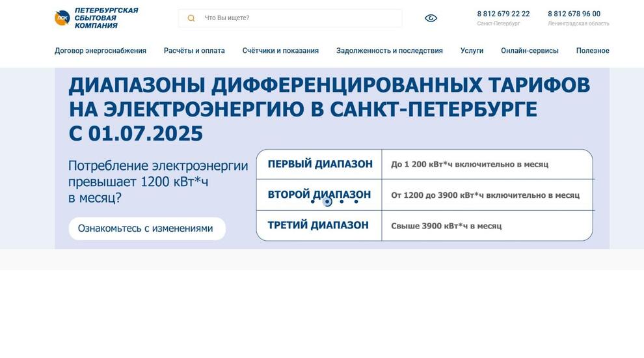Screen dimensions: 644x358
Task: Click 'Санкт-Петербург' label under phone
Action: pos(498,23)
